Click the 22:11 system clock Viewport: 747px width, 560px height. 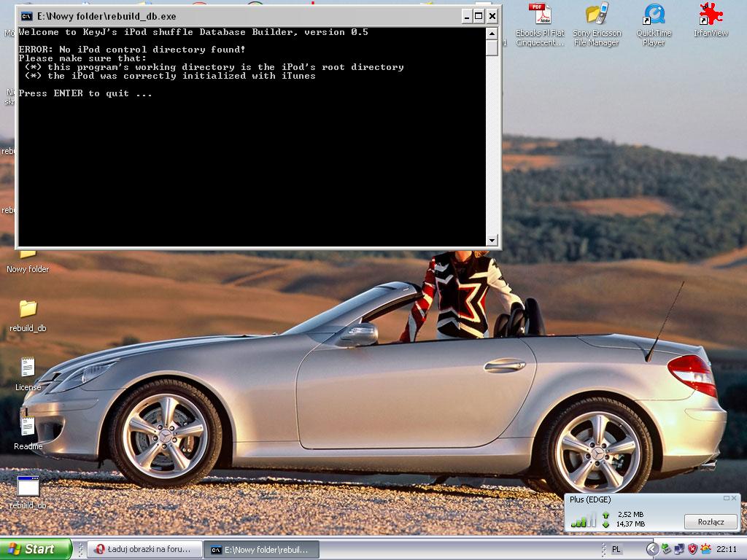(x=727, y=550)
